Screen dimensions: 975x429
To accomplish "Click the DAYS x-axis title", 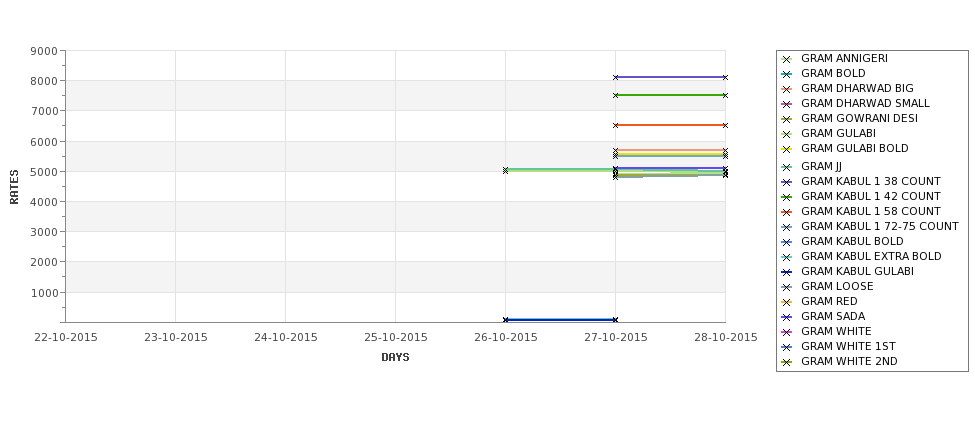I will click(395, 357).
